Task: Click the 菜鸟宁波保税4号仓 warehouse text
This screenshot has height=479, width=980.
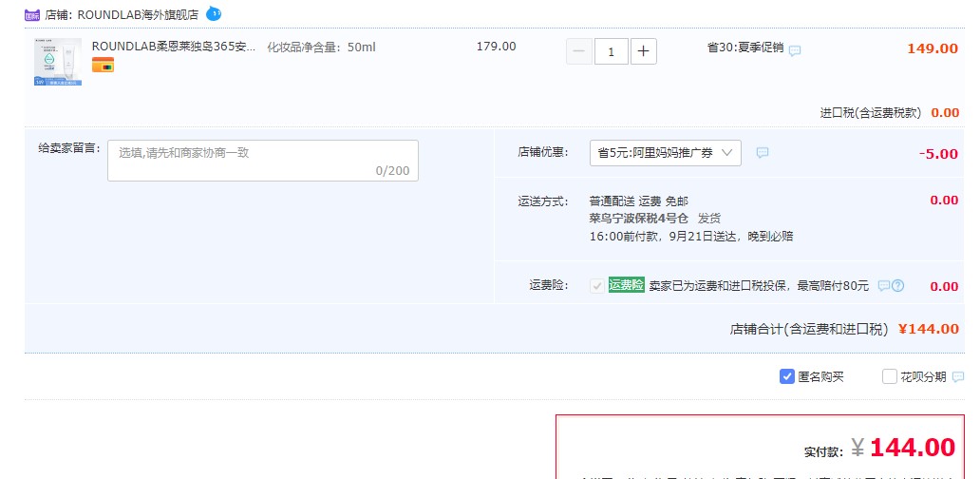Action: point(638,219)
